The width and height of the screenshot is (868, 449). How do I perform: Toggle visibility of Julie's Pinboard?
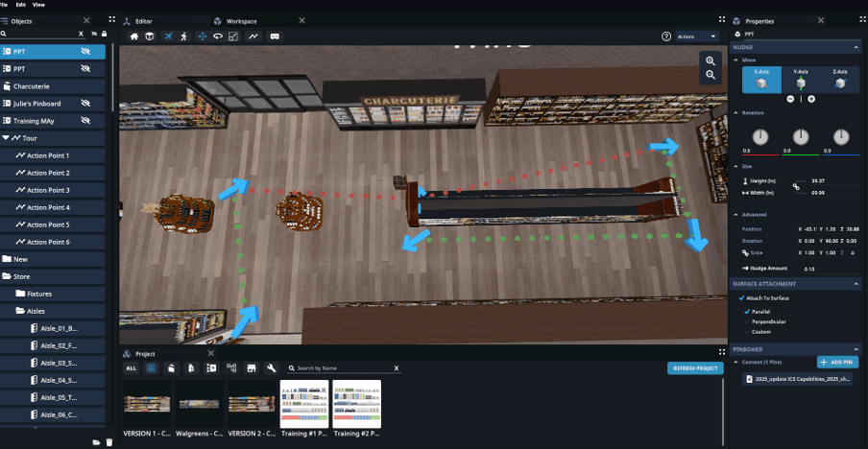[84, 104]
